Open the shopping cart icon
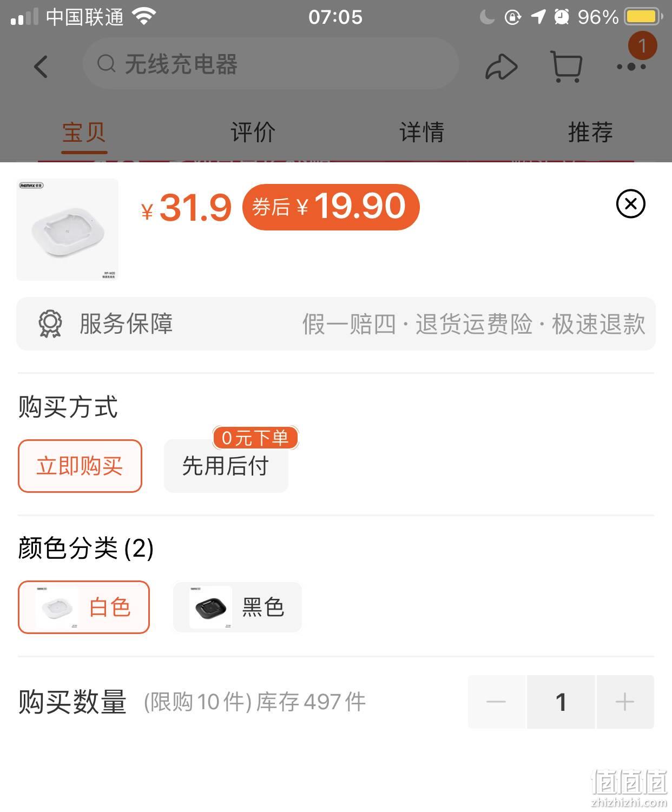Viewport: 672px width, 812px height. click(566, 67)
